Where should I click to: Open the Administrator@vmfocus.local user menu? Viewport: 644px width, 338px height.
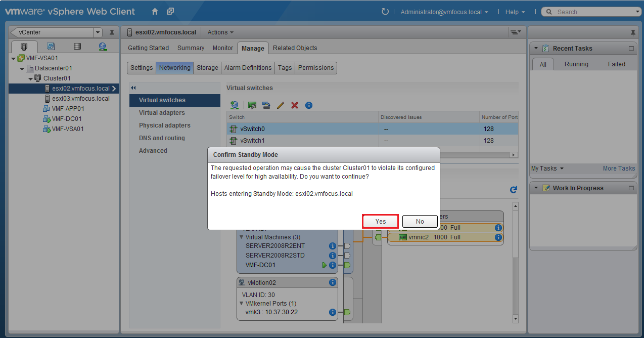point(444,12)
